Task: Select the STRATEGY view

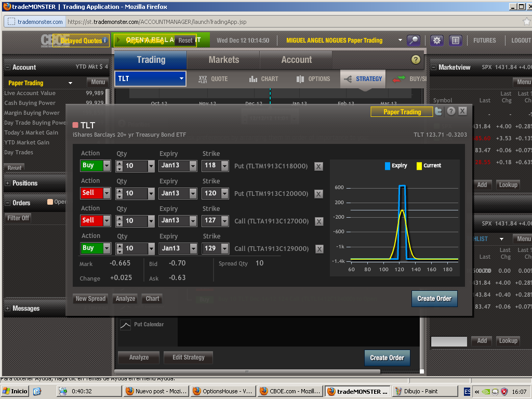Action: [x=363, y=79]
